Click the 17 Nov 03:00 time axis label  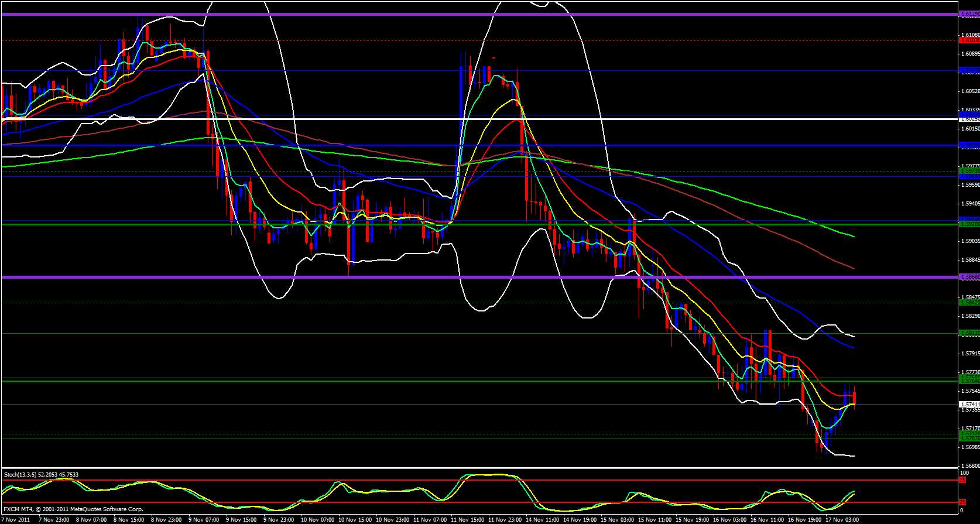click(841, 519)
